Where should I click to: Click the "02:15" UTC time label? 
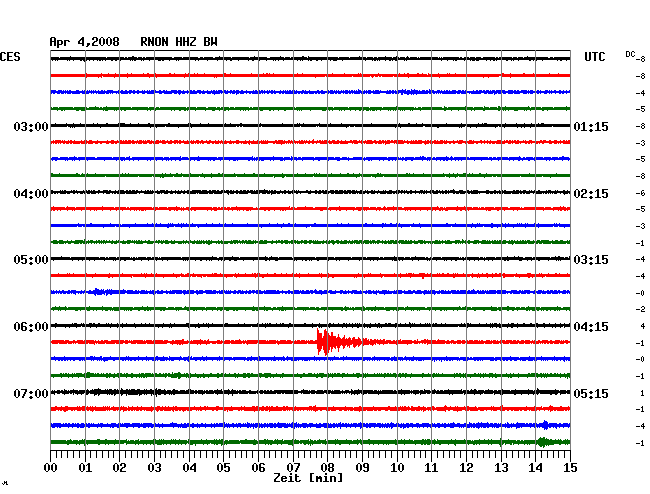tap(591, 194)
